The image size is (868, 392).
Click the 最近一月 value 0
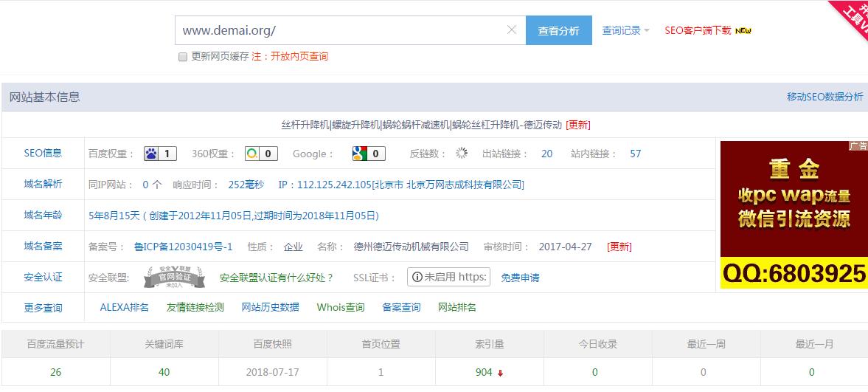click(x=811, y=372)
